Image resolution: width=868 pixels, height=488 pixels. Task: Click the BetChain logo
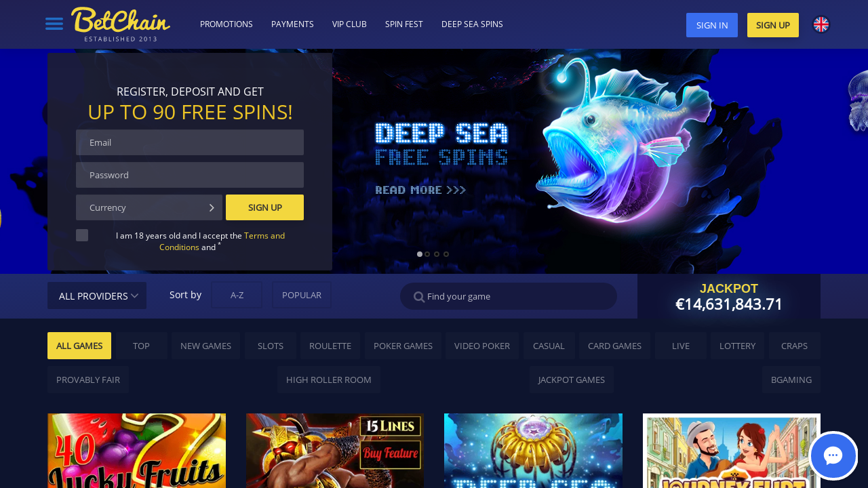[121, 24]
